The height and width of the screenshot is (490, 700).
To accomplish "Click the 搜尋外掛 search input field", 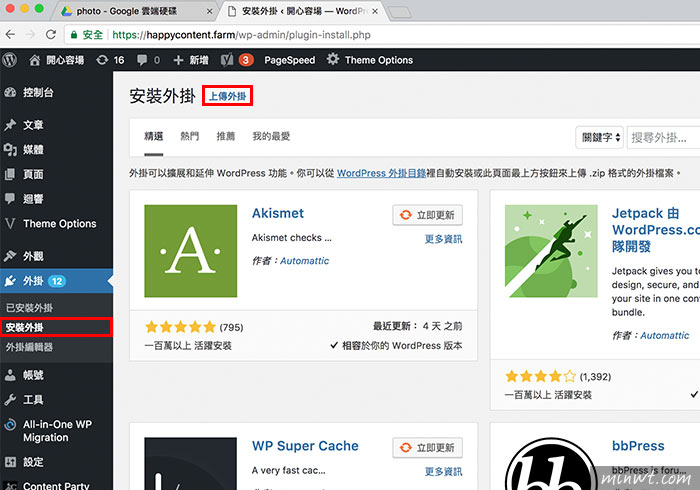I will pyautogui.click(x=663, y=137).
